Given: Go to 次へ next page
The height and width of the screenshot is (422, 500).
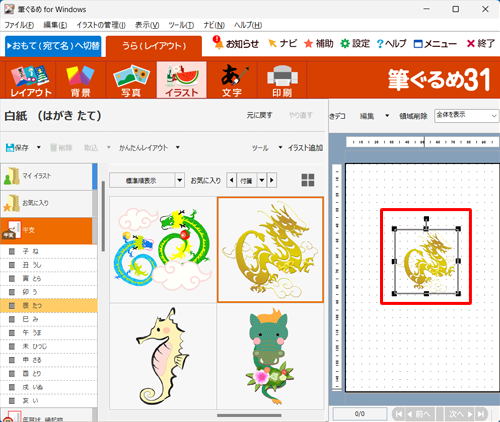Looking at the screenshot, I should tap(461, 414).
